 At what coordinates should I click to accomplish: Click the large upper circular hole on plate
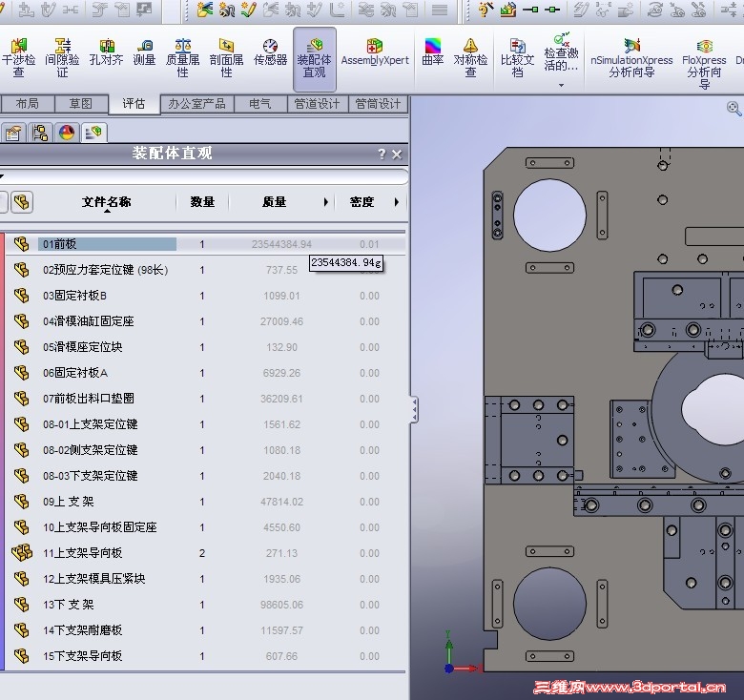(x=549, y=216)
